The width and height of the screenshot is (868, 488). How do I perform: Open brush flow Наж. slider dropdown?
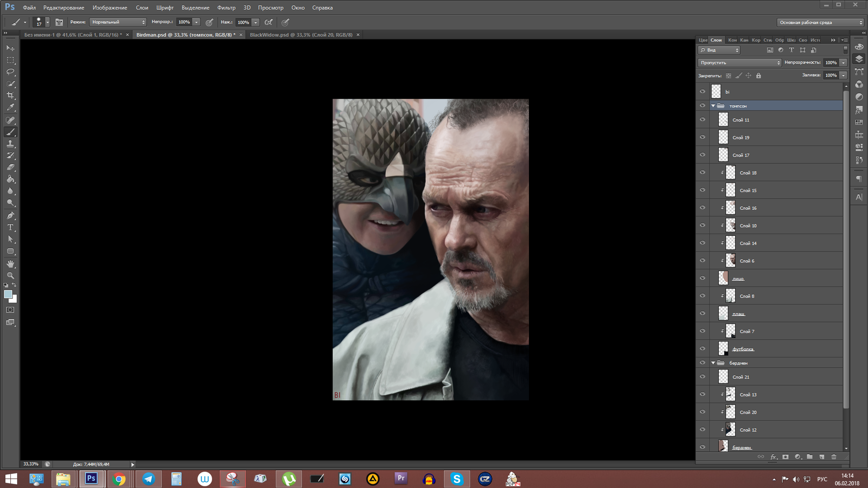[256, 22]
